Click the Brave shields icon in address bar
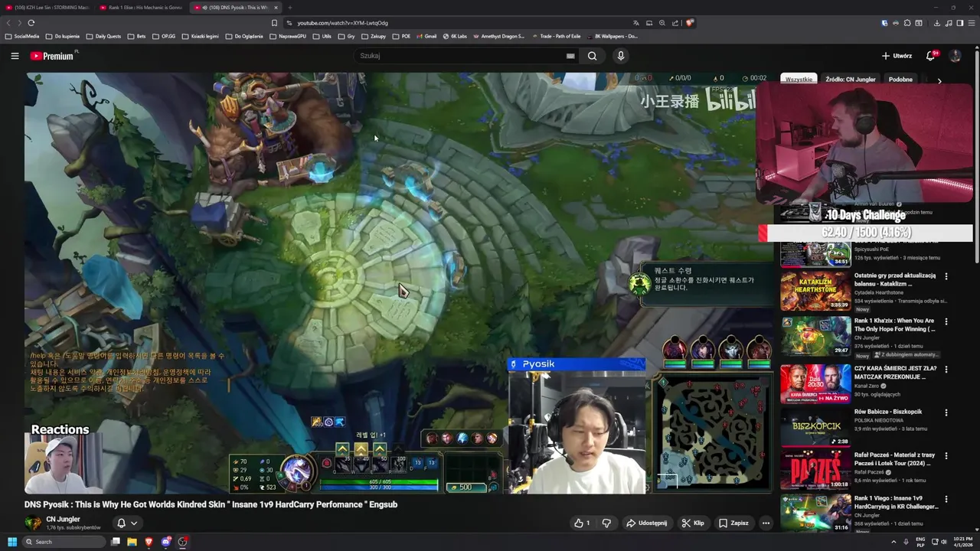 pyautogui.click(x=689, y=23)
